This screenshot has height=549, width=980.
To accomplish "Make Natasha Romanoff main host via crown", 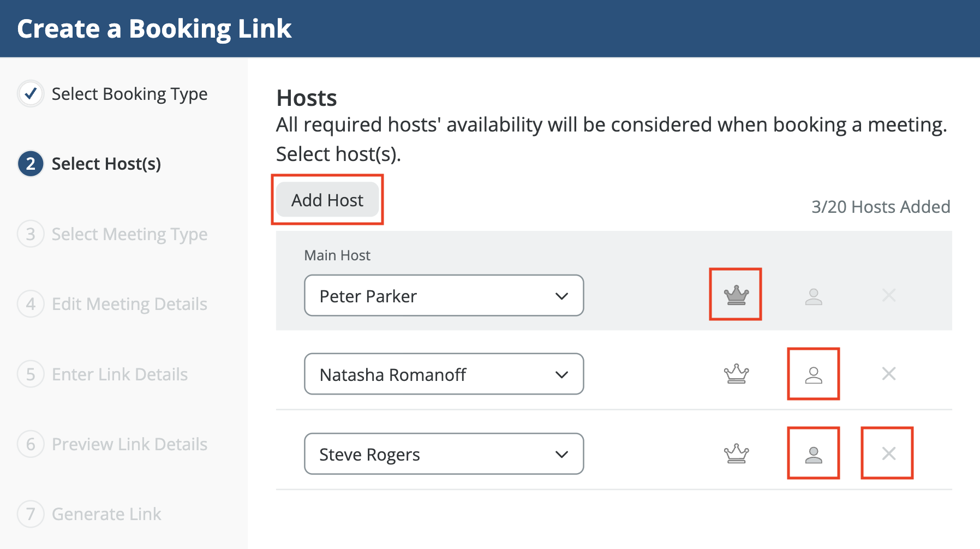I will point(736,374).
